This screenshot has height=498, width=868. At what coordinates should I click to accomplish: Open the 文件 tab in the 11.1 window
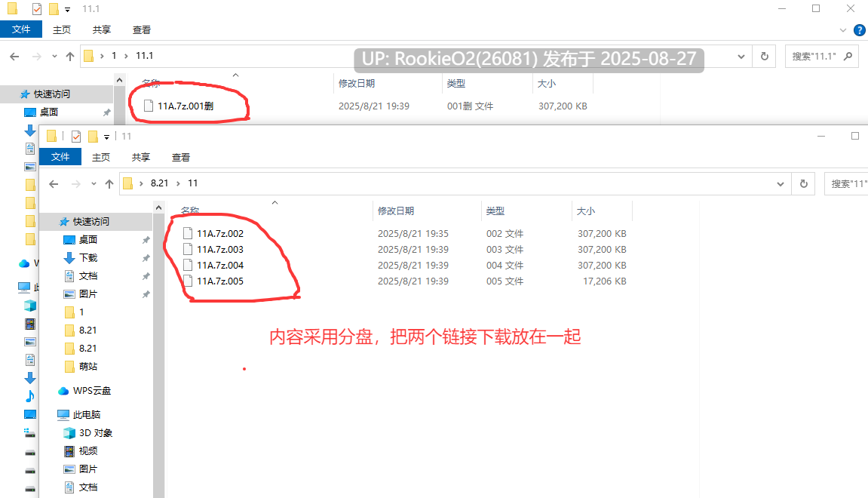[21, 29]
